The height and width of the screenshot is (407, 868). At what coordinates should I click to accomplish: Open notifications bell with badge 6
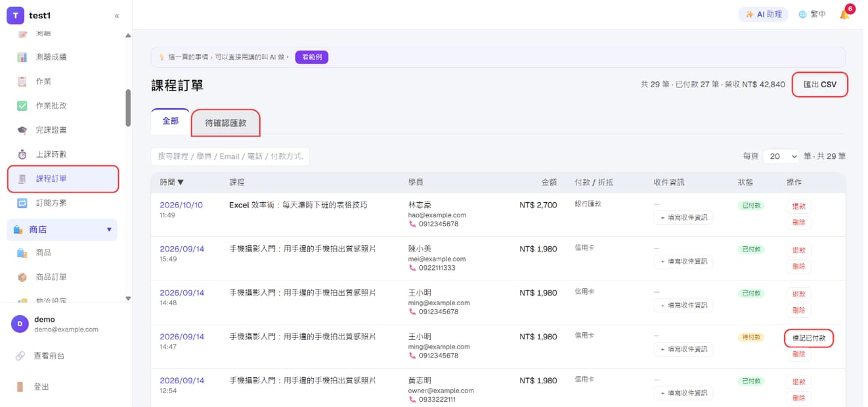click(845, 14)
